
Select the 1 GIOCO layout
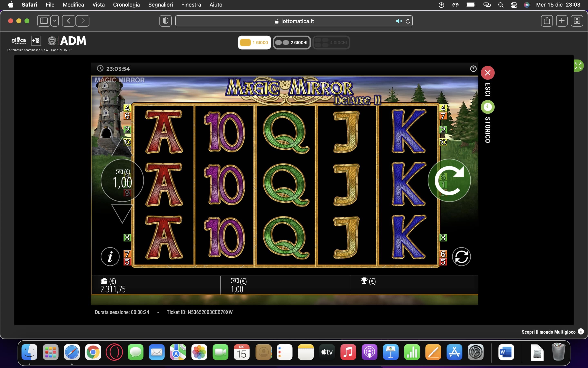pyautogui.click(x=254, y=43)
